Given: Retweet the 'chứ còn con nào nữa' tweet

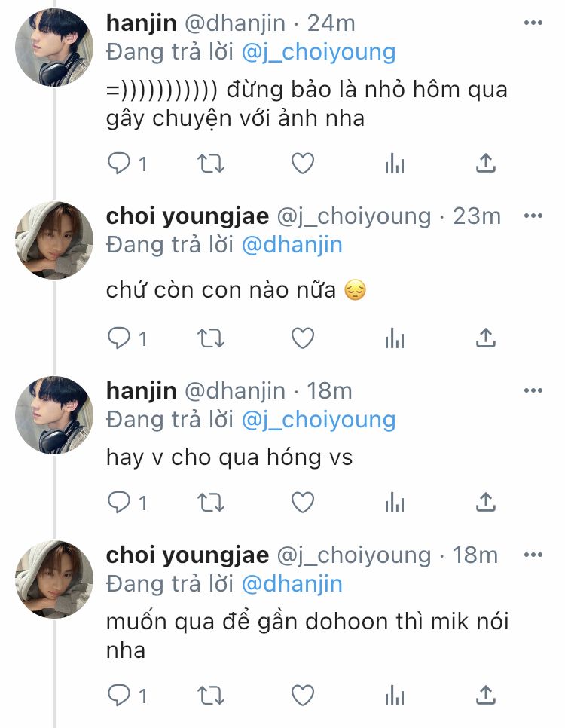Looking at the screenshot, I should tap(211, 339).
